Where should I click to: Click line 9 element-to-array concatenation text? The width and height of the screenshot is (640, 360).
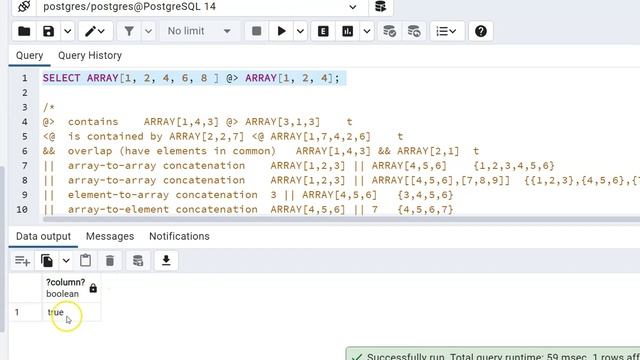click(x=248, y=195)
